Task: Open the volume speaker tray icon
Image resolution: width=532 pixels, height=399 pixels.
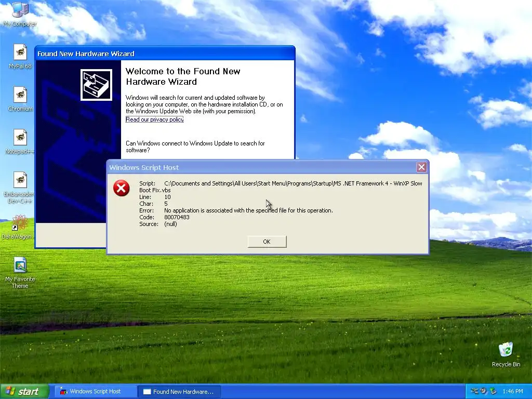Action: click(x=484, y=391)
